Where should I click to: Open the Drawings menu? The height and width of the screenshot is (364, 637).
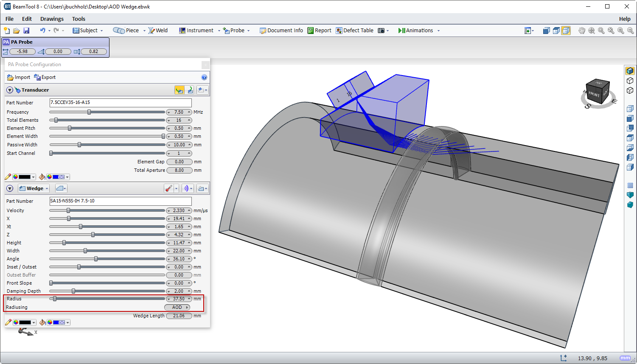(x=52, y=19)
